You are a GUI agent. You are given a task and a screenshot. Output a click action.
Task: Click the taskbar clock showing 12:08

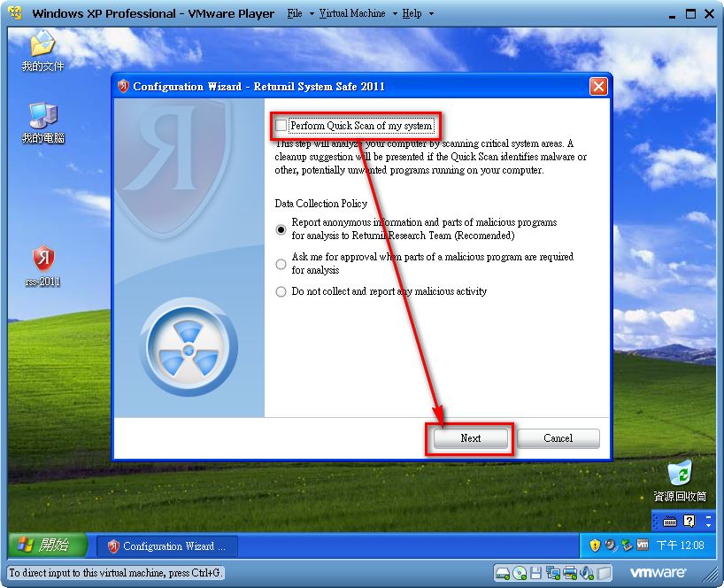point(680,545)
